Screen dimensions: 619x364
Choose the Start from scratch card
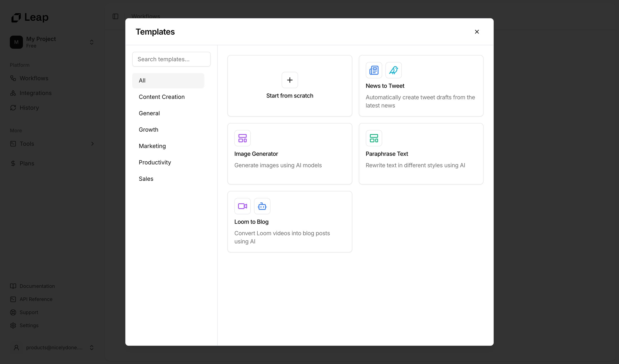(x=290, y=86)
